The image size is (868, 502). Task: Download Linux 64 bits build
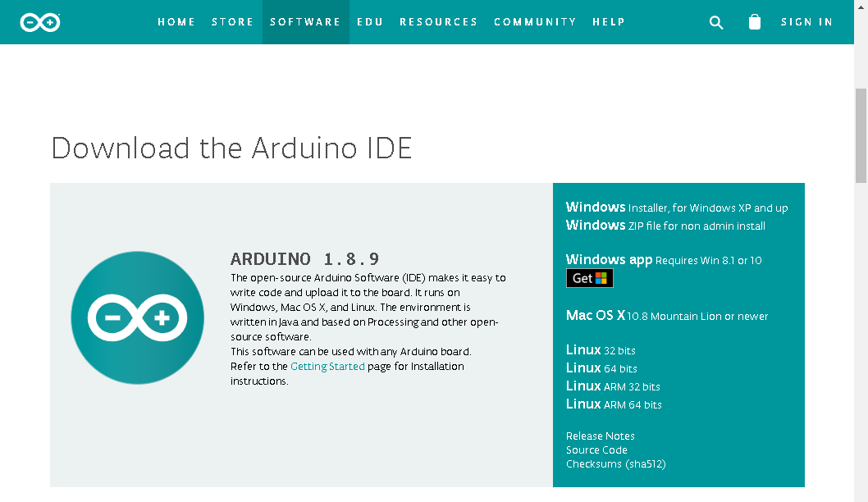[x=601, y=368]
